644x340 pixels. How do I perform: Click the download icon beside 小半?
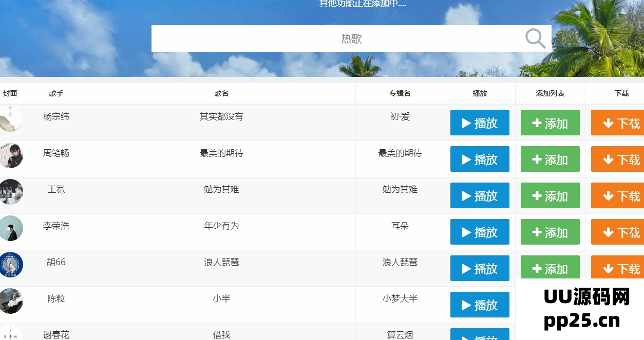pos(608,305)
